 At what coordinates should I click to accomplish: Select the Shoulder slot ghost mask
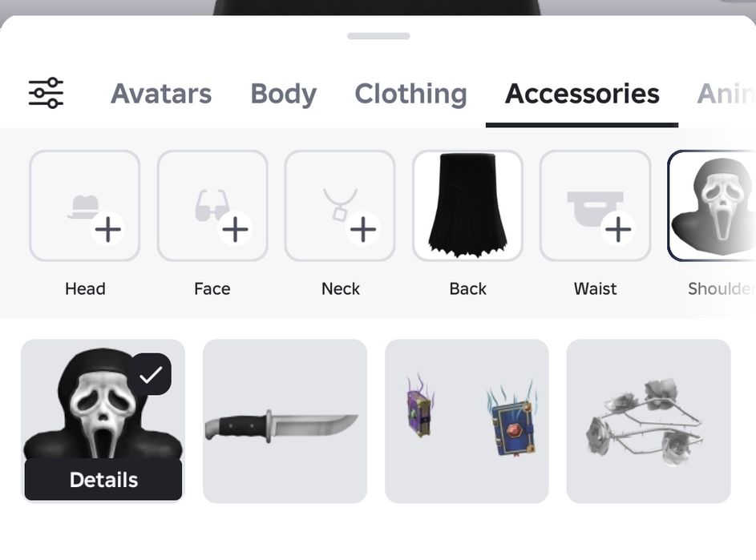point(712,206)
